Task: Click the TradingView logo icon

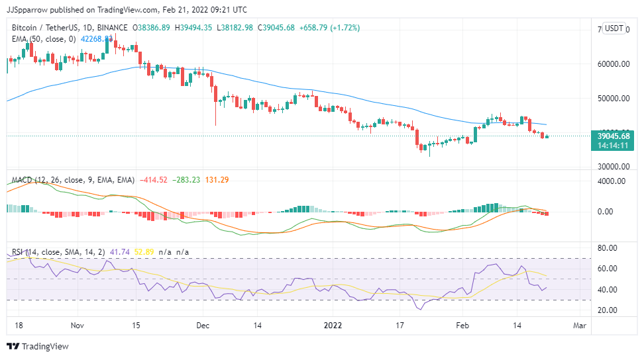Action: pos(13,346)
